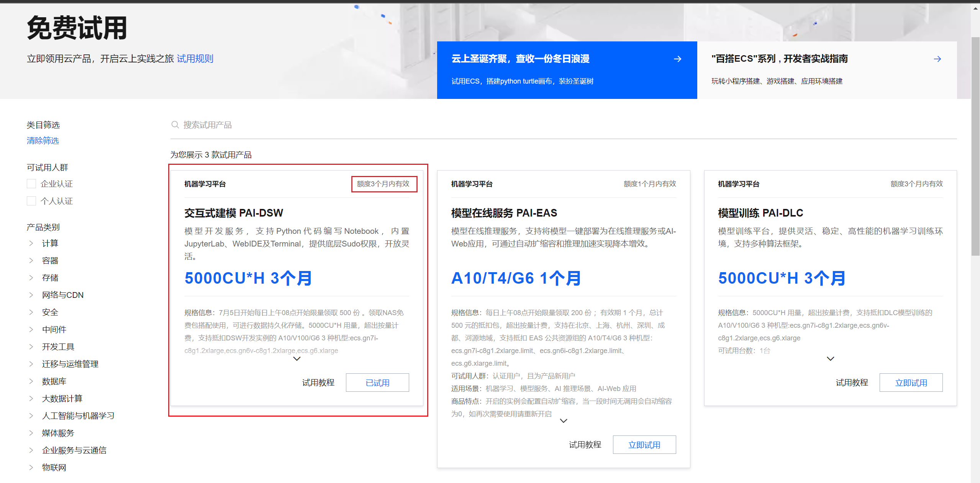Check the 企业认证 checkbox
Screen dimensions: 980x483
click(31, 184)
